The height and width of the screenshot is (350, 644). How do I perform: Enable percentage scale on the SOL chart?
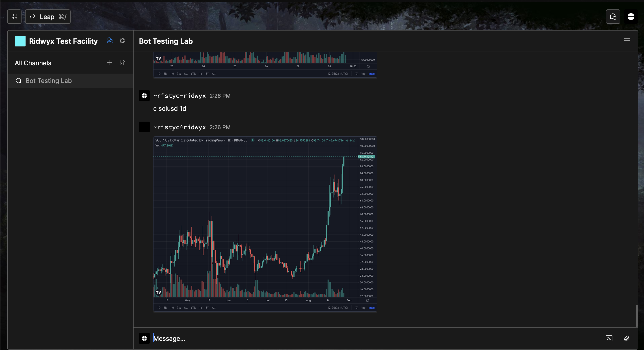[357, 308]
